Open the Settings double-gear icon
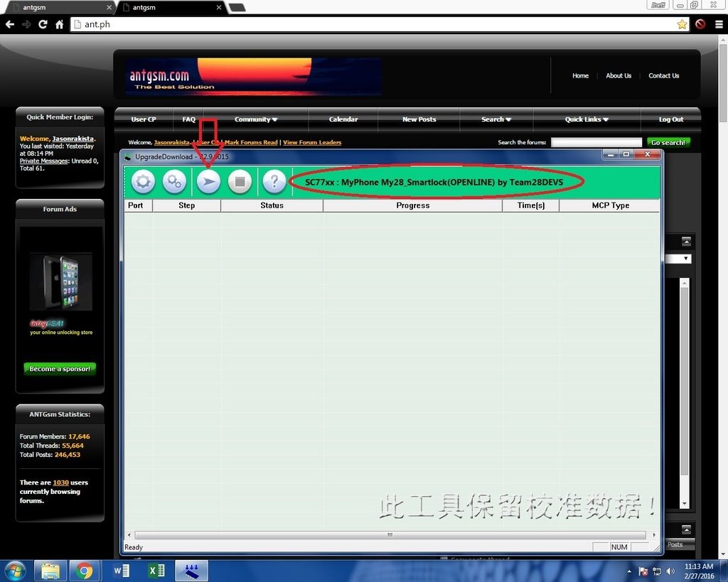 click(174, 182)
